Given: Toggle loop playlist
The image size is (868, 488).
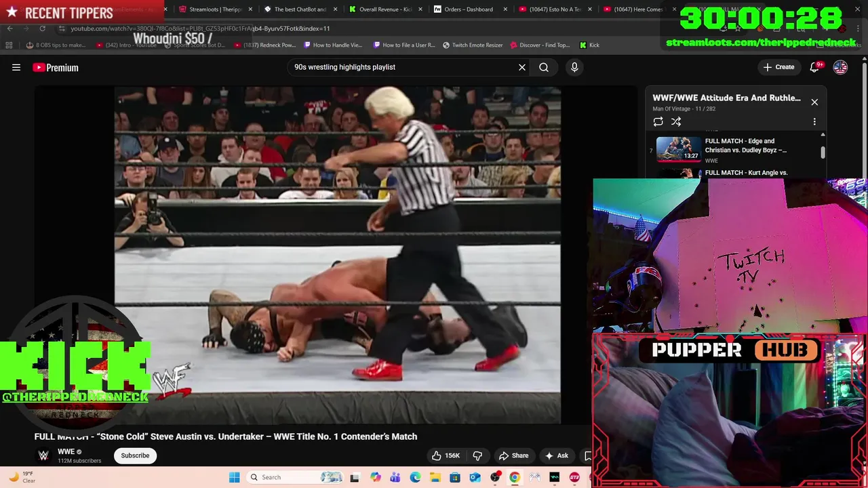Looking at the screenshot, I should tap(658, 121).
